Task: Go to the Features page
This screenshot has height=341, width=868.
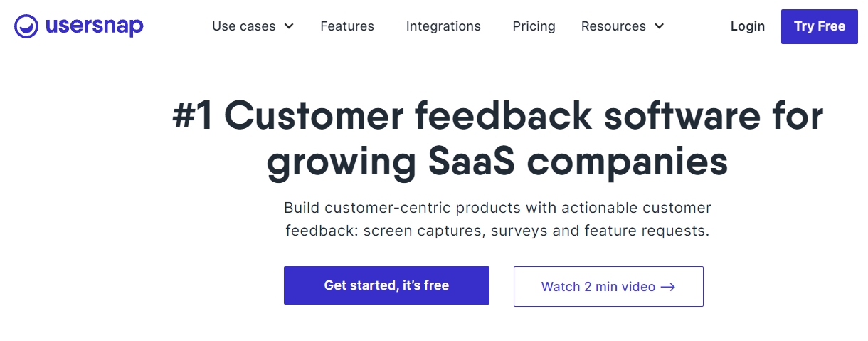Action: [x=347, y=26]
